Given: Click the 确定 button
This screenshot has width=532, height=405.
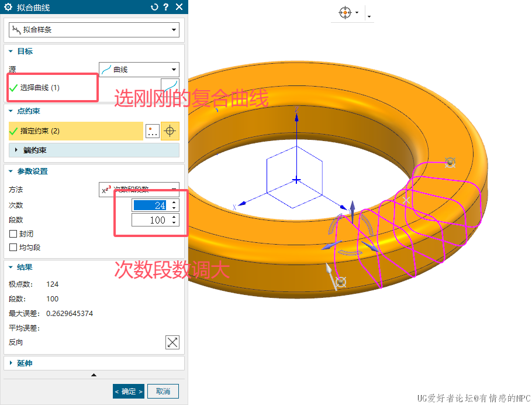Looking at the screenshot, I should pyautogui.click(x=128, y=392).
